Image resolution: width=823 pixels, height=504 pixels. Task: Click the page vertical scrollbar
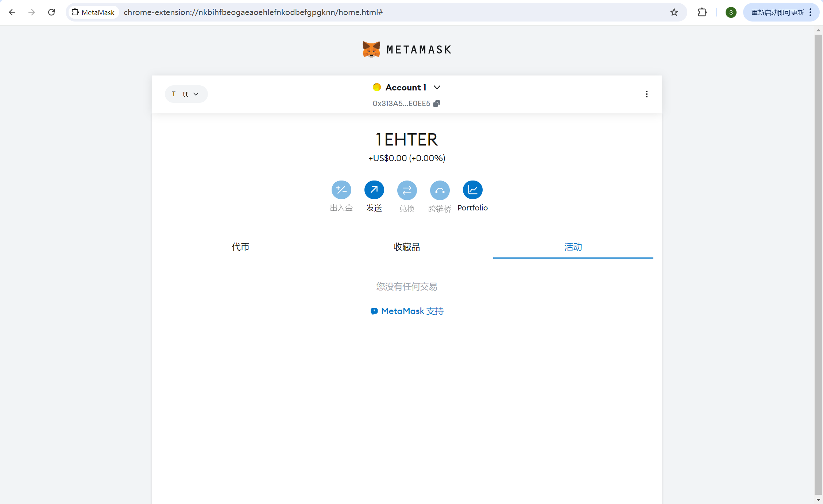(818, 255)
